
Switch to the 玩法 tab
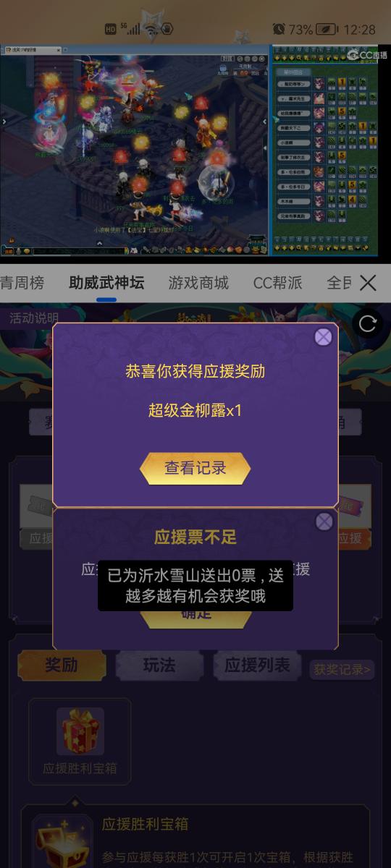159,665
